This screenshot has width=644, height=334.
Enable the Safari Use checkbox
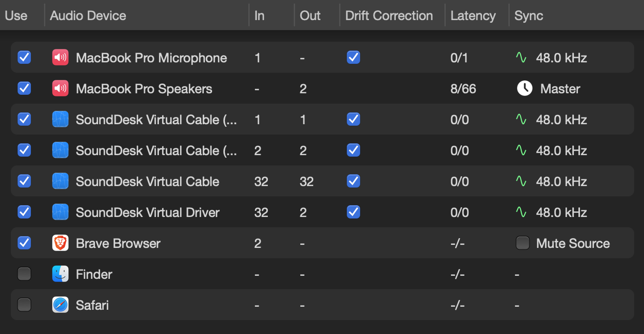tap(24, 305)
